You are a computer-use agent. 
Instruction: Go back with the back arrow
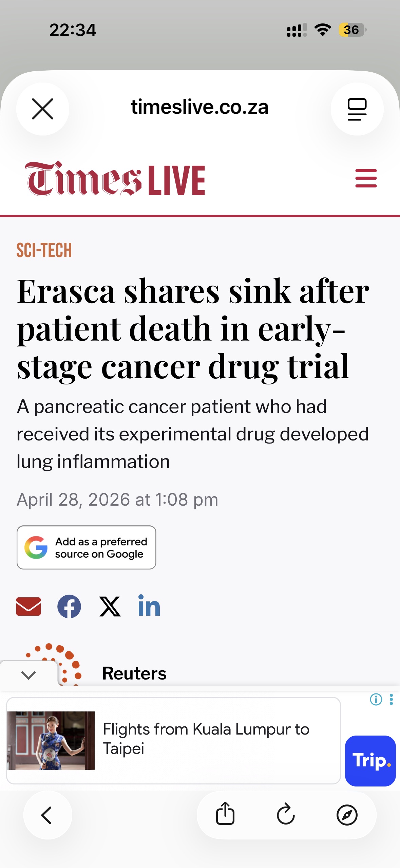pyautogui.click(x=47, y=815)
